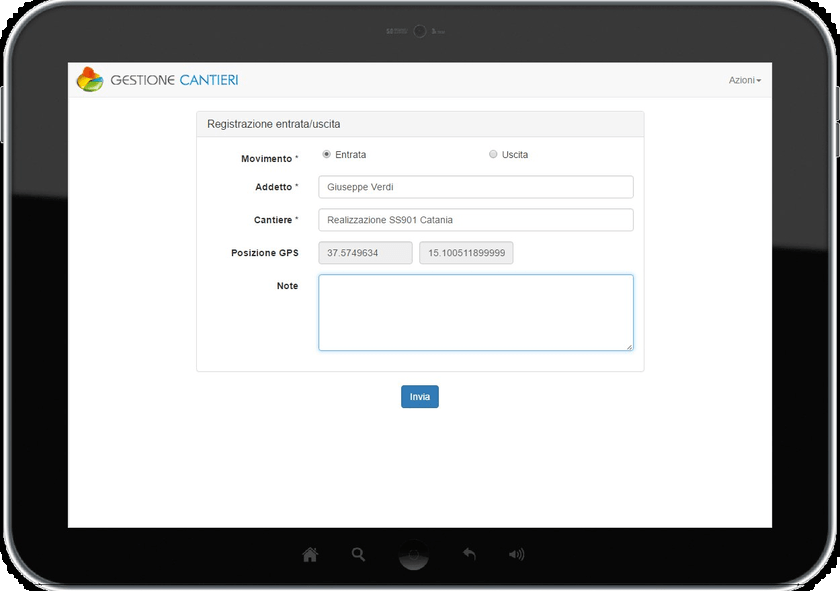The width and height of the screenshot is (840, 591).
Task: Tap the tablet speaker volume icon
Action: (x=516, y=554)
